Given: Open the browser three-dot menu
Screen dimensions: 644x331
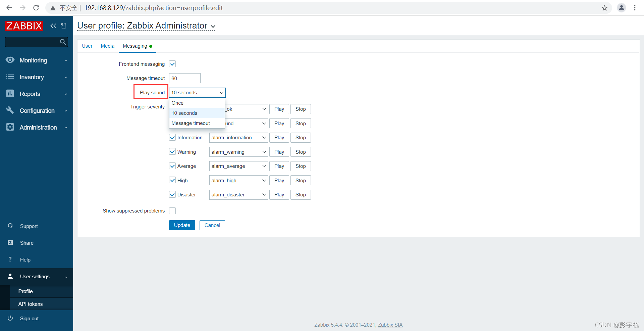Looking at the screenshot, I should 635,8.
